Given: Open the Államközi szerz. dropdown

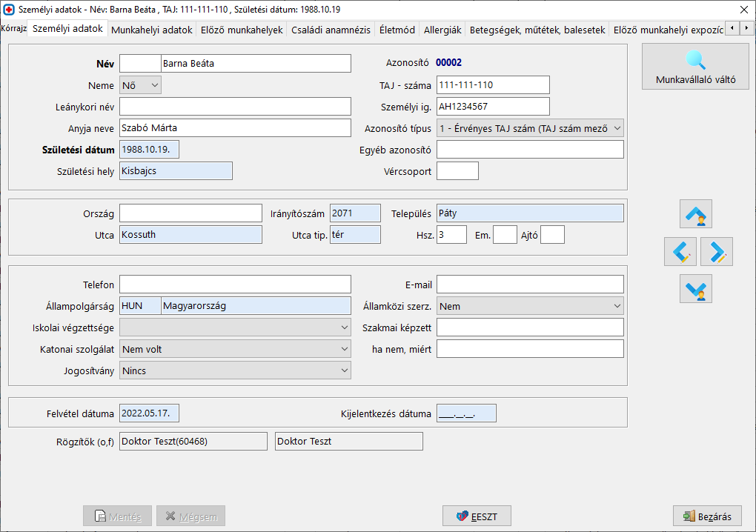Looking at the screenshot, I should [x=530, y=306].
